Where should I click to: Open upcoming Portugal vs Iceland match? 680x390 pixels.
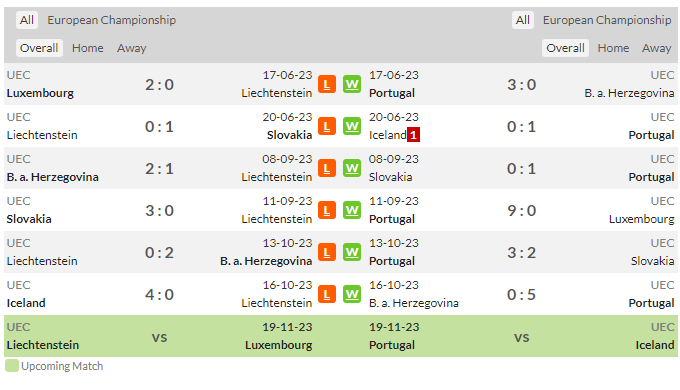coord(522,336)
